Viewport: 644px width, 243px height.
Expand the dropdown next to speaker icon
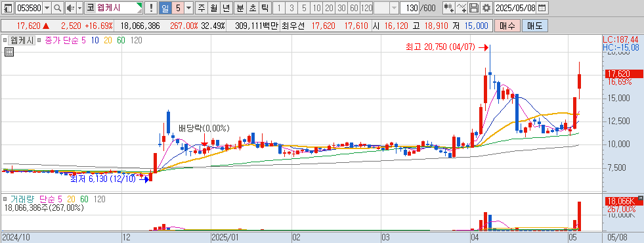pos(79,8)
